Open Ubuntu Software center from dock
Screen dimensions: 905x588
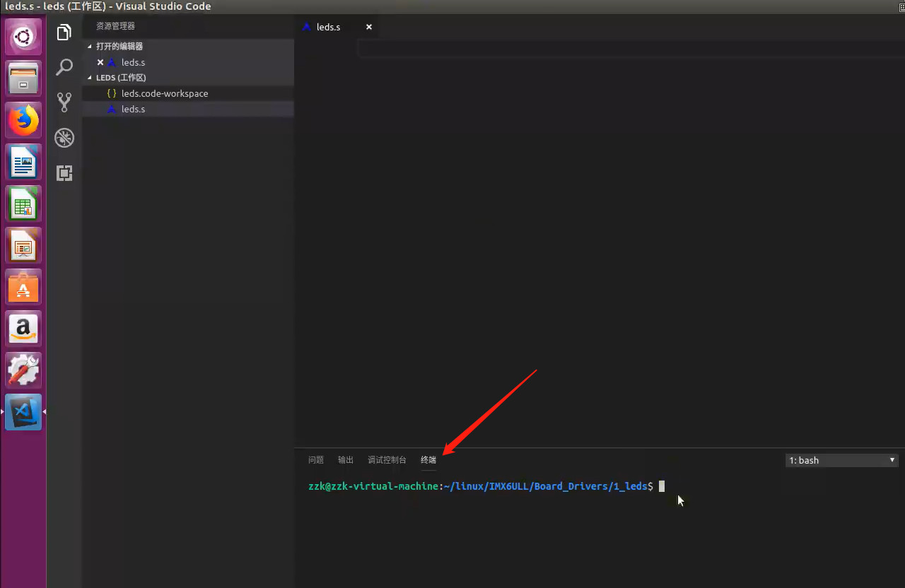tap(23, 287)
